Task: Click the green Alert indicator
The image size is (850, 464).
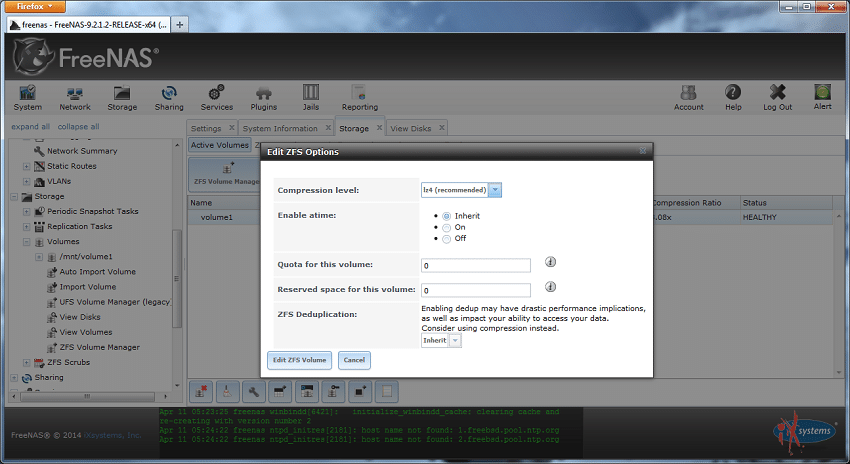Action: [x=822, y=92]
